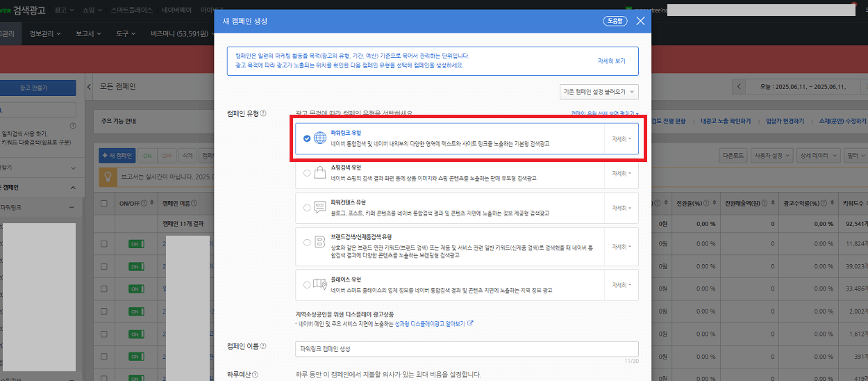The width and height of the screenshot is (868, 381).
Task: Select the 플레이스 유형 radio button
Action: (307, 284)
